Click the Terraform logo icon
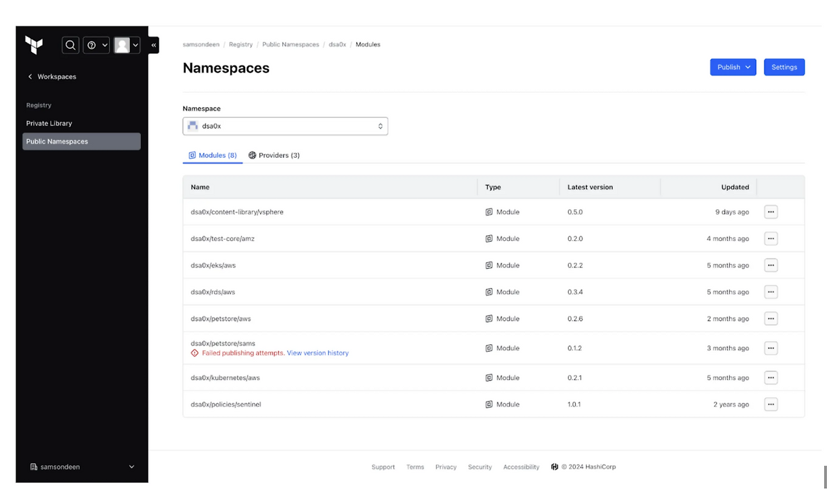This screenshot has width=832, height=504. [34, 45]
